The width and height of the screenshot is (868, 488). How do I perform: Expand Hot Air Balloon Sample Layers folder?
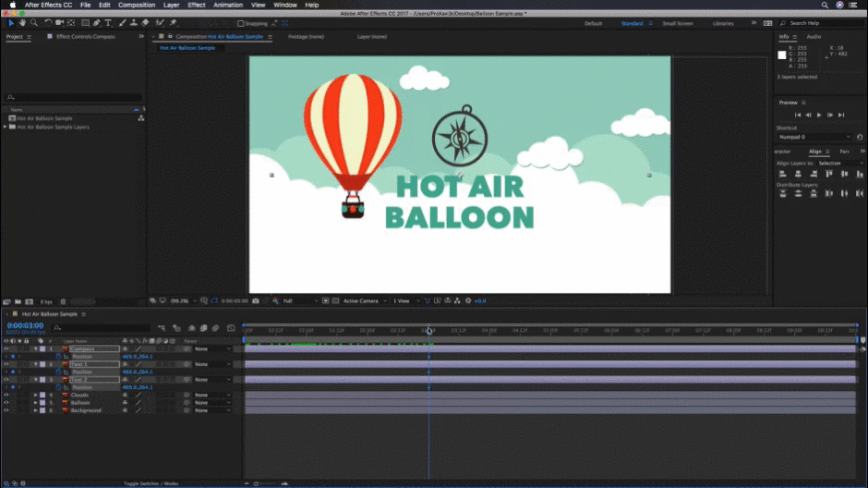(5, 127)
